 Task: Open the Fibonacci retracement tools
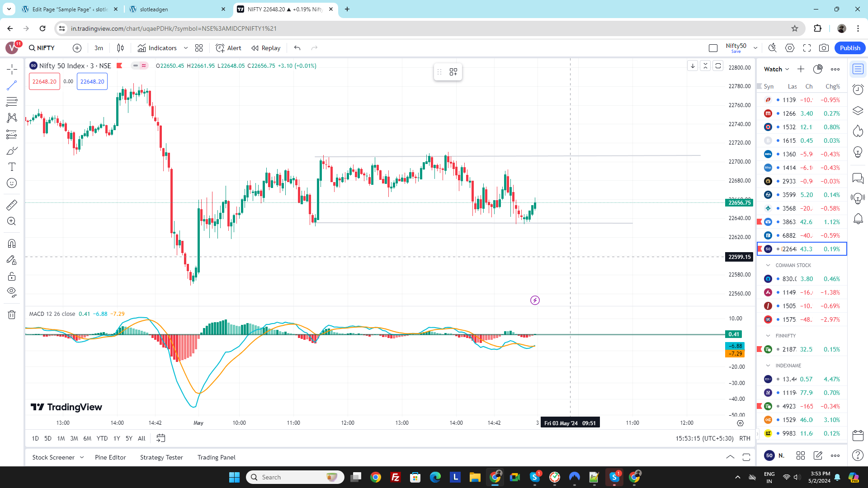point(12,102)
